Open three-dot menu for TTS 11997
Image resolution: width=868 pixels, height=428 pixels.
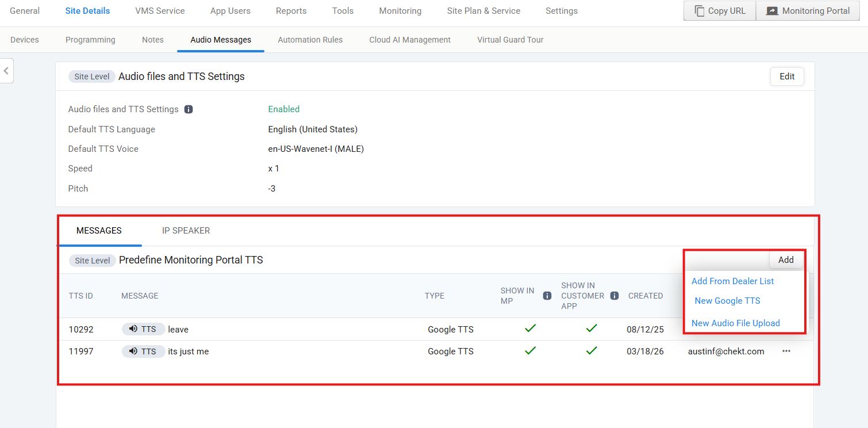tap(786, 351)
